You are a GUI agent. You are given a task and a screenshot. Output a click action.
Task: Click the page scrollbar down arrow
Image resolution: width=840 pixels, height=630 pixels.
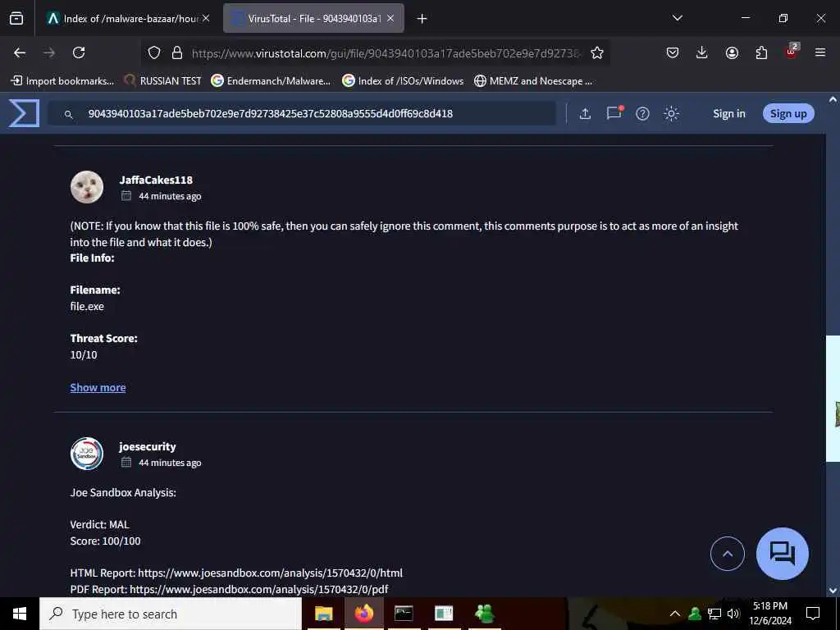click(x=833, y=591)
